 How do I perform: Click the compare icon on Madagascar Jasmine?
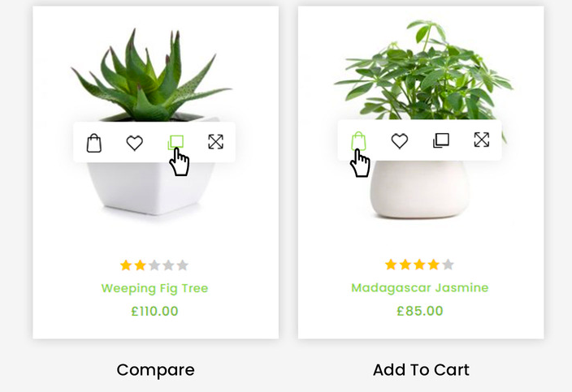pyautogui.click(x=440, y=140)
